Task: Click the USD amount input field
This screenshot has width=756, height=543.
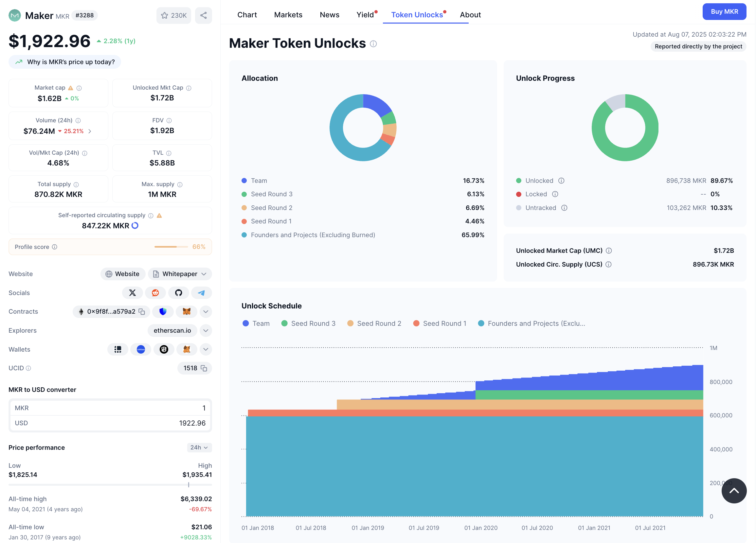Action: (110, 423)
